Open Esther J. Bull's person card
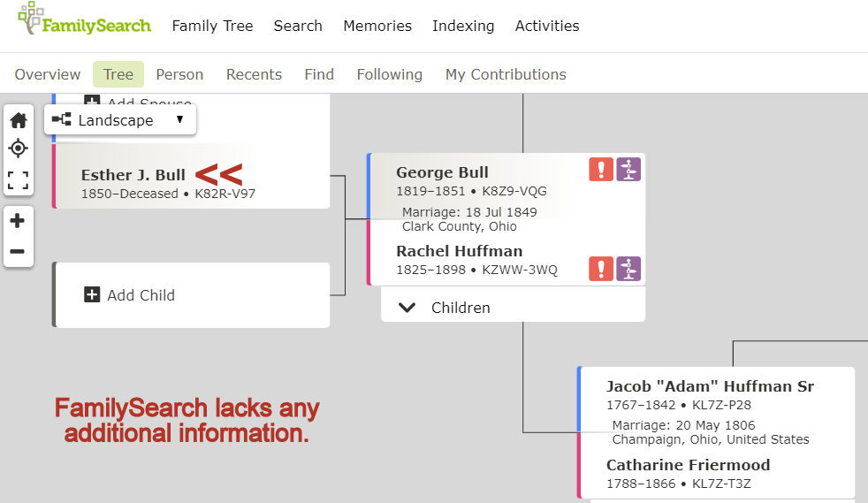The height and width of the screenshot is (503, 868). 133,175
